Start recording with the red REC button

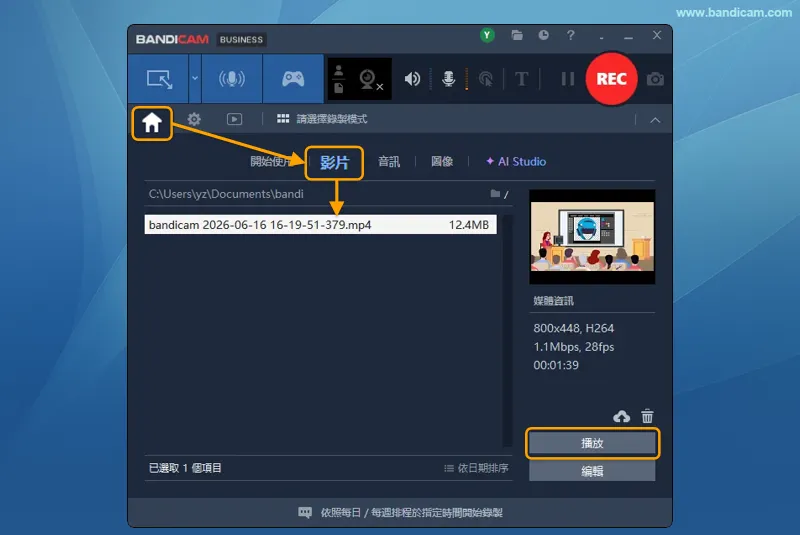[611, 79]
